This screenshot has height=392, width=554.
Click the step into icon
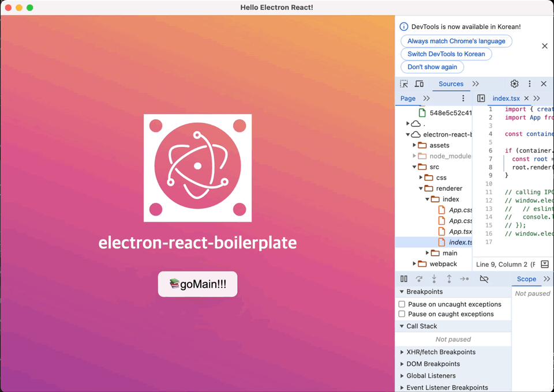434,279
